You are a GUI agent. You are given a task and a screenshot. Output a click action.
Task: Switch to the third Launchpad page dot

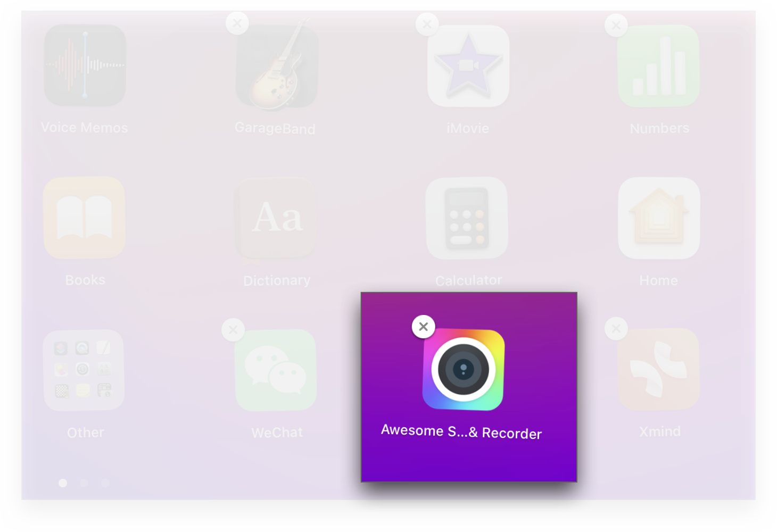(105, 483)
